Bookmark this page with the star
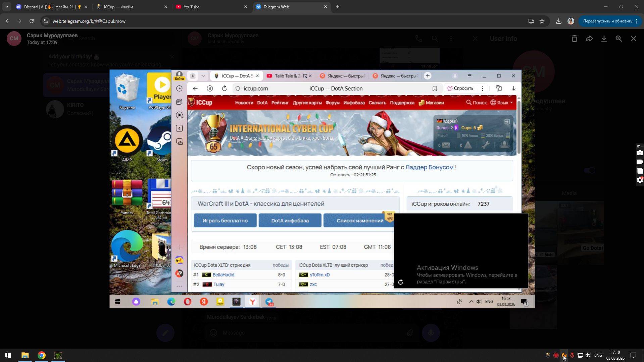Image resolution: width=644 pixels, height=362 pixels. (542, 21)
